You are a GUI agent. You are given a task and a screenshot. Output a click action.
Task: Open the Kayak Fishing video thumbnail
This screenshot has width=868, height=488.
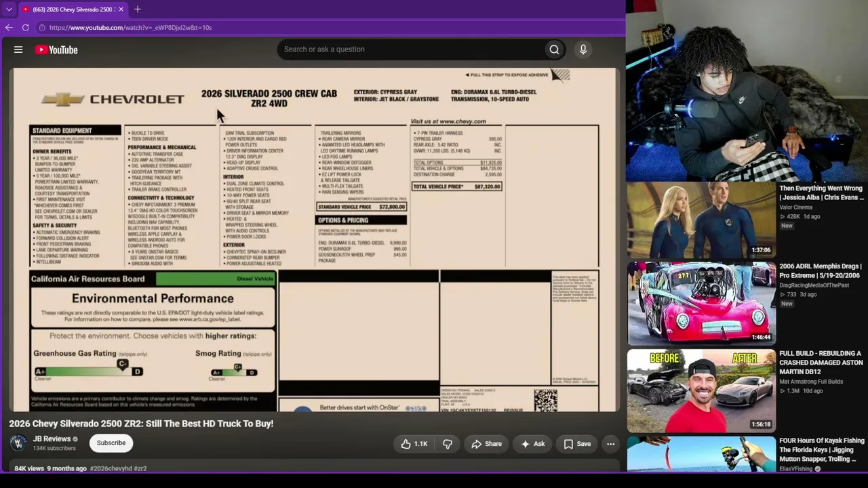701,454
